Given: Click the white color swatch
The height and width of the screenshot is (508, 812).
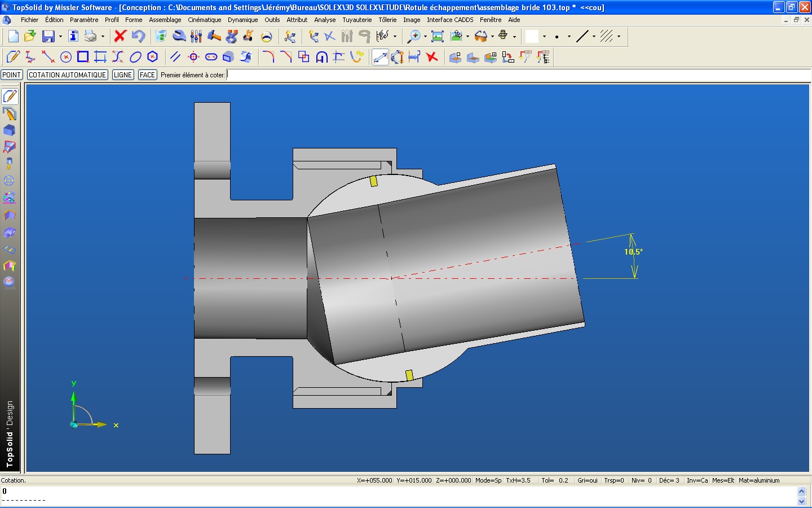Looking at the screenshot, I should coord(532,37).
